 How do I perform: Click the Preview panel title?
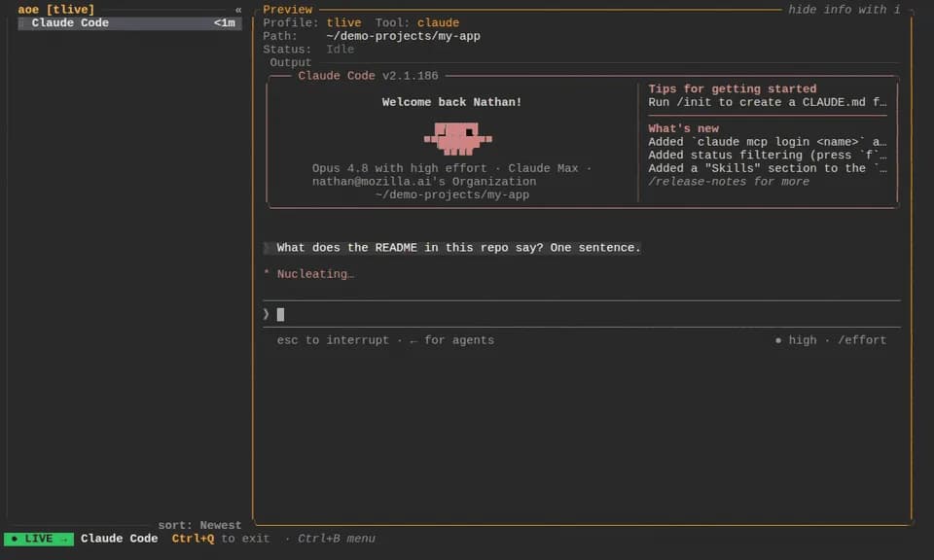click(x=287, y=10)
